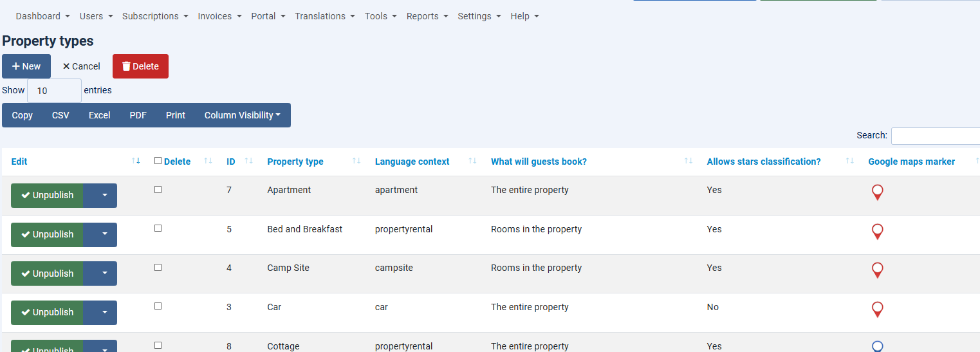The width and height of the screenshot is (980, 352).
Task: Click sort arrows on Allows stars classification
Action: (850, 161)
